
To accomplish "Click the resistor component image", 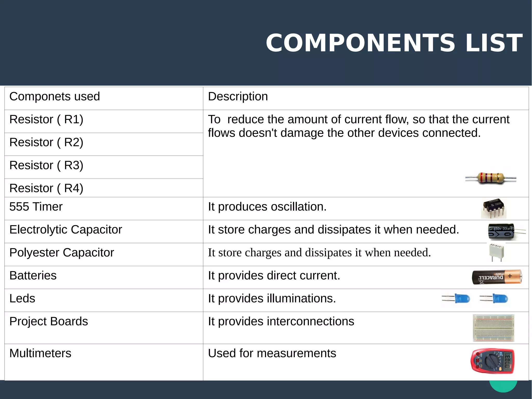I will coord(490,178).
